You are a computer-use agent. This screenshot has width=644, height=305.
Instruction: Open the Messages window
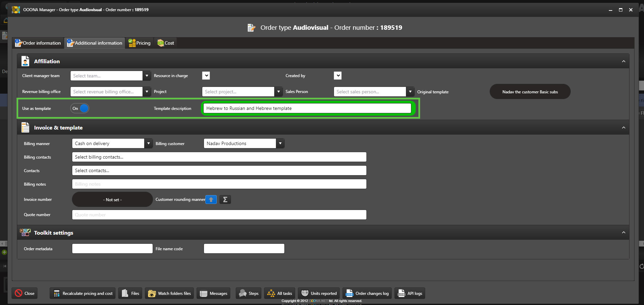[213, 293]
